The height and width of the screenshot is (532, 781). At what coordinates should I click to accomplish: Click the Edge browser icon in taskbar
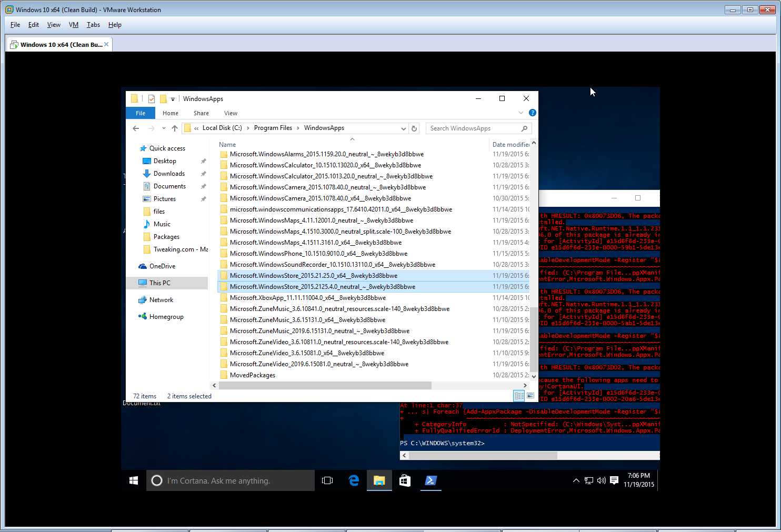tap(354, 480)
